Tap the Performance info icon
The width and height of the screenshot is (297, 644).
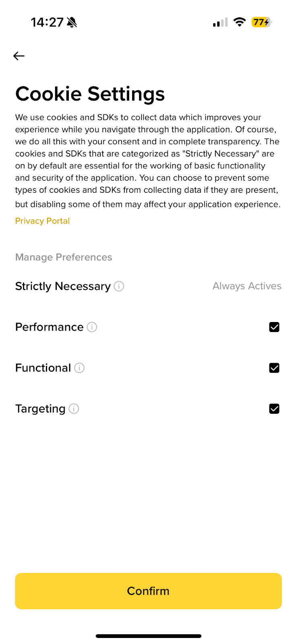(92, 327)
